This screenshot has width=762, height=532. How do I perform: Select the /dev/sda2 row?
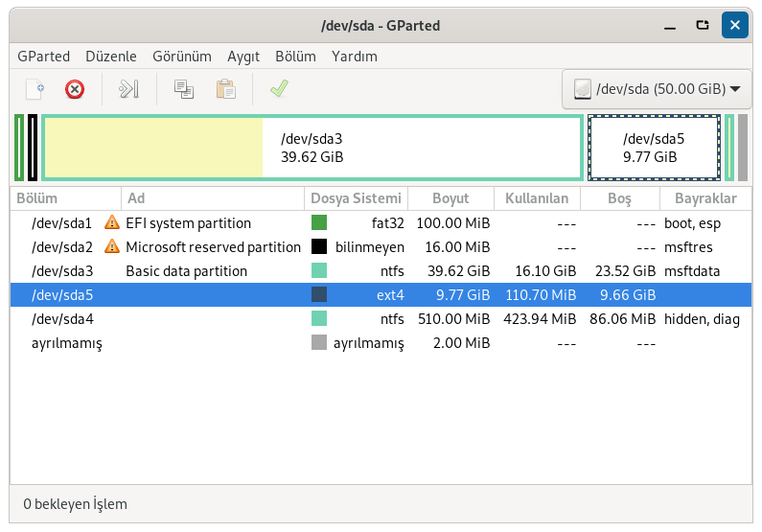381,246
